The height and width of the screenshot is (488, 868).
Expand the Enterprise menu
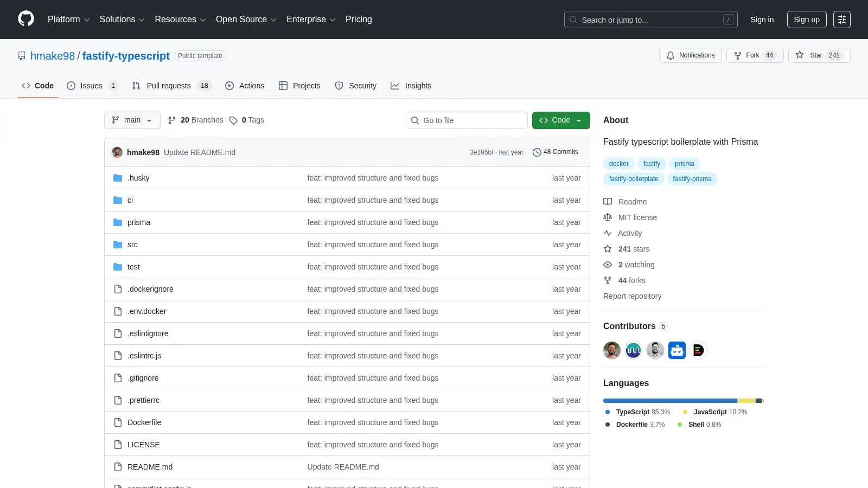point(311,20)
